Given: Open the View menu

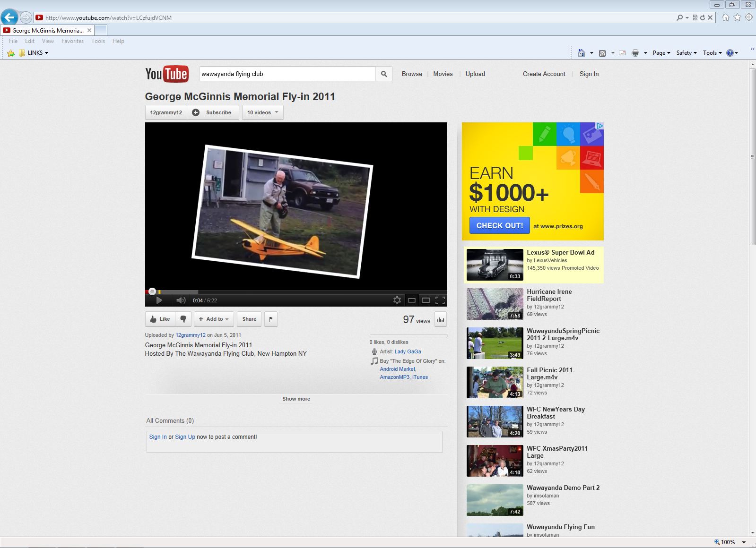Looking at the screenshot, I should (x=48, y=41).
